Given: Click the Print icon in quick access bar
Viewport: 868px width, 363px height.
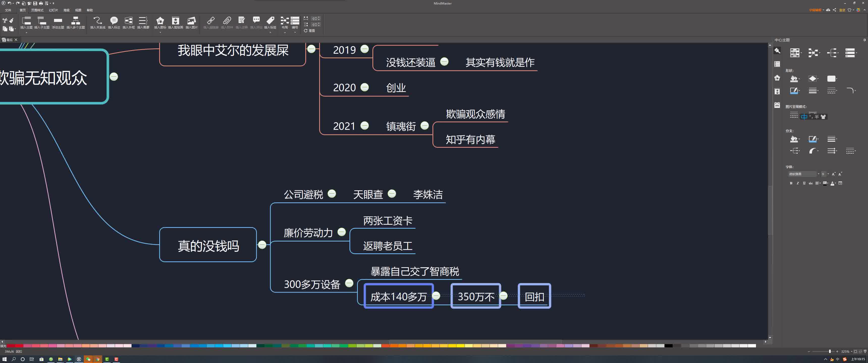Looking at the screenshot, I should click(x=41, y=3).
